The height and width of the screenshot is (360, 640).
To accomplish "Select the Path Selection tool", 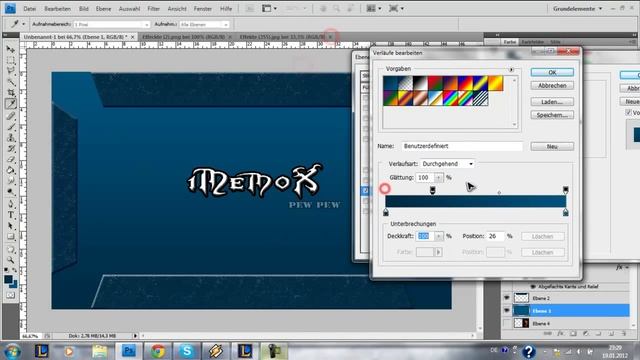I will pyautogui.click(x=11, y=226).
